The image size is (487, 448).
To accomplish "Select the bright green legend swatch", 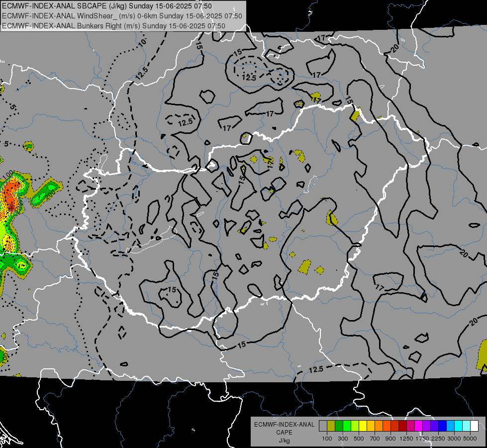I will 347,426.
